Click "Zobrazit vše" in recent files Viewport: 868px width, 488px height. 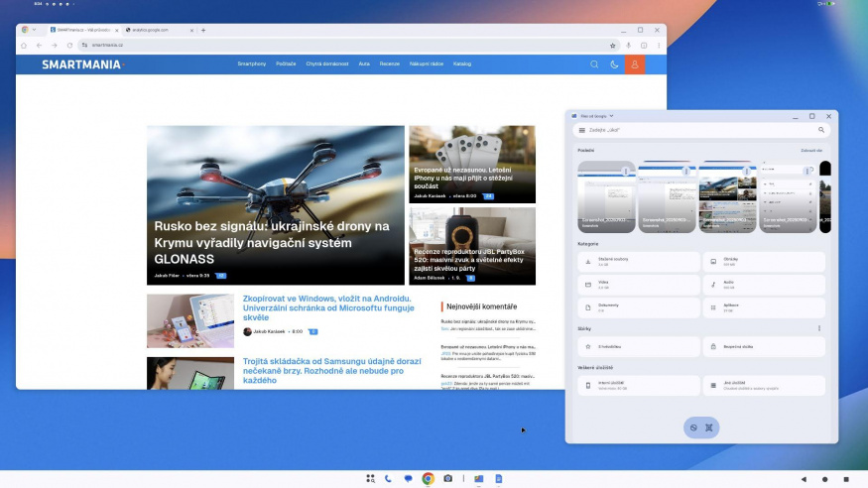(x=811, y=151)
